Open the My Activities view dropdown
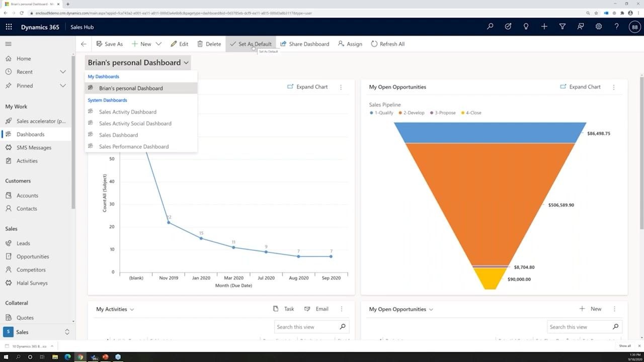This screenshot has width=644, height=362. pos(132,310)
